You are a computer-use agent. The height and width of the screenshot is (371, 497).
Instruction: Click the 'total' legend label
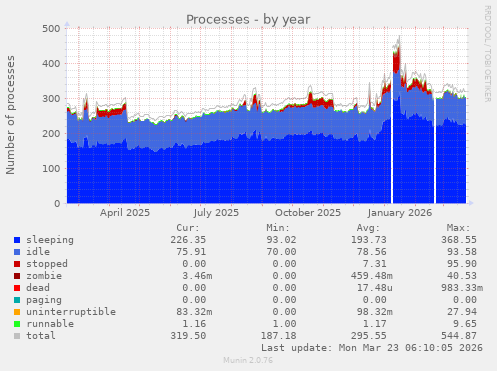pos(41,336)
